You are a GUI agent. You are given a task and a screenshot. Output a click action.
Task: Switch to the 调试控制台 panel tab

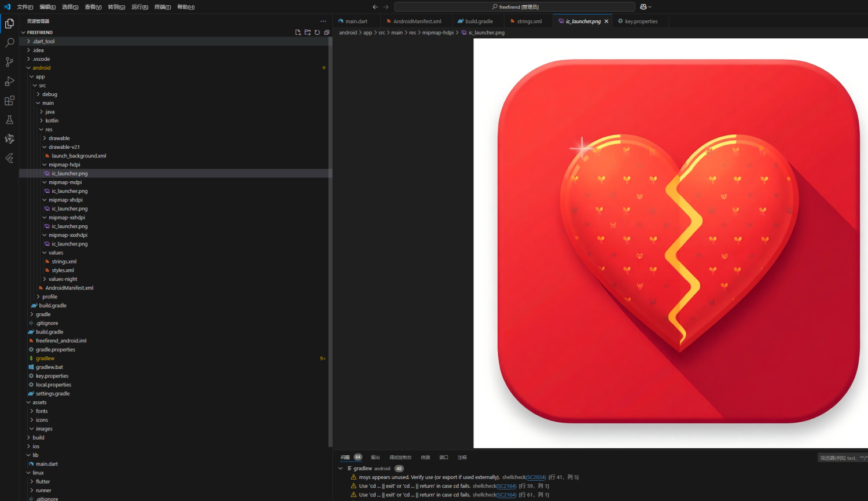pos(400,458)
